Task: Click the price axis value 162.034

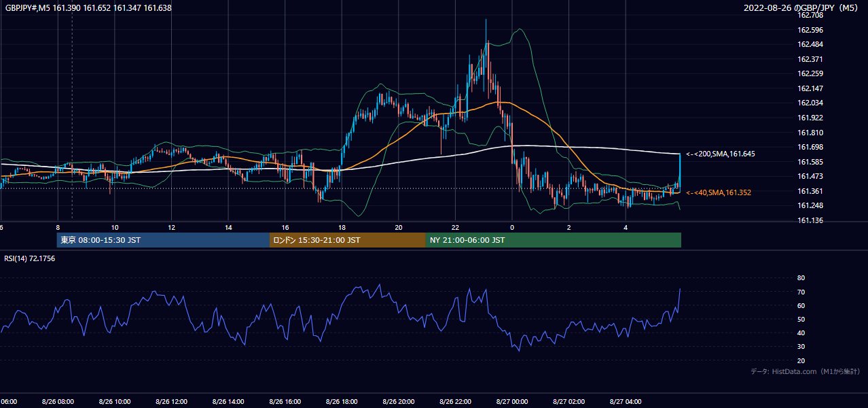Action: [x=810, y=103]
